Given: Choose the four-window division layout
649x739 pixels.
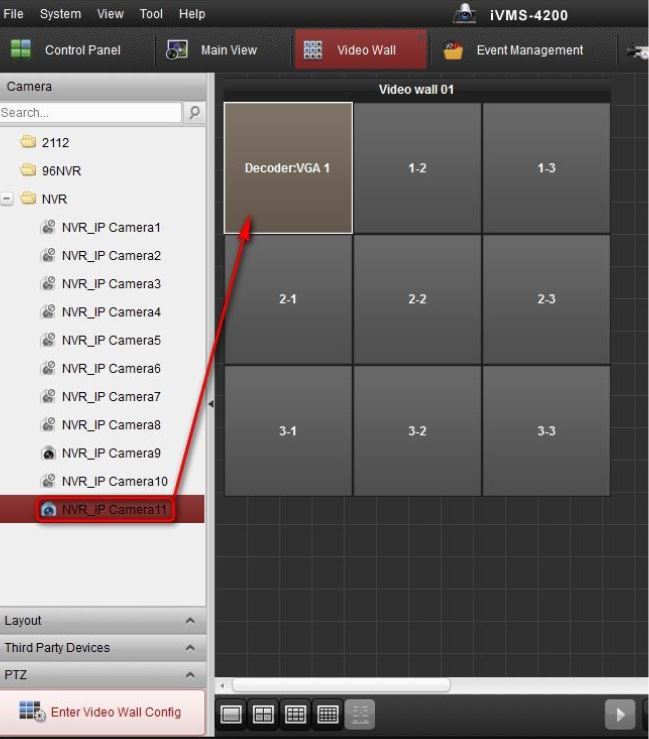Looking at the screenshot, I should tap(263, 714).
